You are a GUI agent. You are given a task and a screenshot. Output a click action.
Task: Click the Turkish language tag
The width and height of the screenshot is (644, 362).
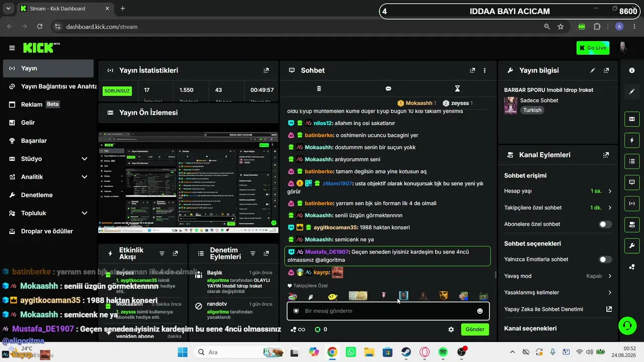pos(532,110)
